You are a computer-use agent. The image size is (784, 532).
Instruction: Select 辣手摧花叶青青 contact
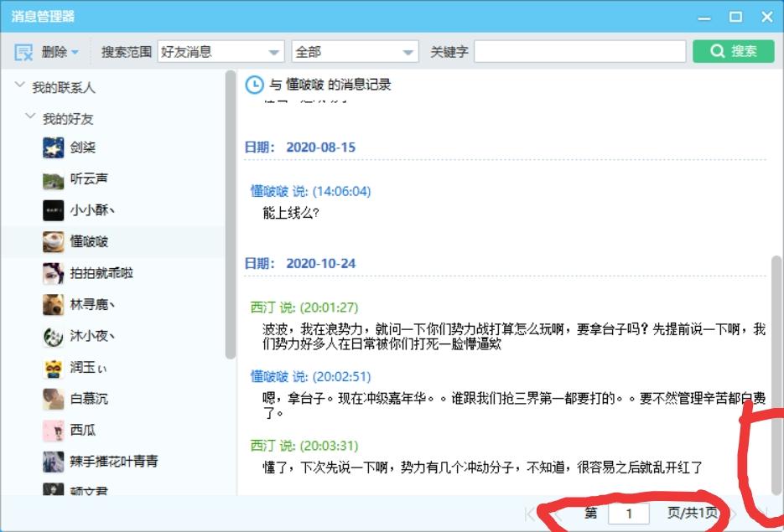point(113,461)
